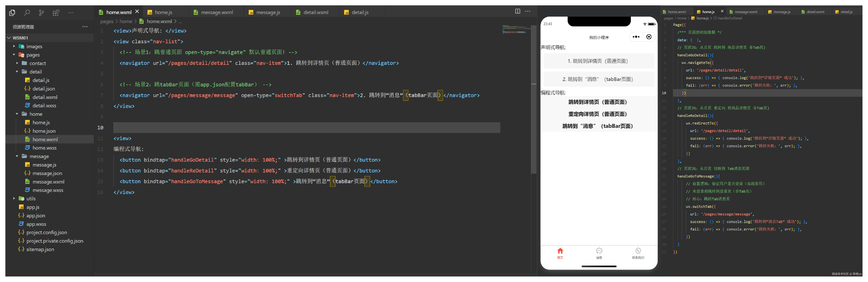
Task: Open the Explorer files icon in activity bar
Action: (12, 13)
